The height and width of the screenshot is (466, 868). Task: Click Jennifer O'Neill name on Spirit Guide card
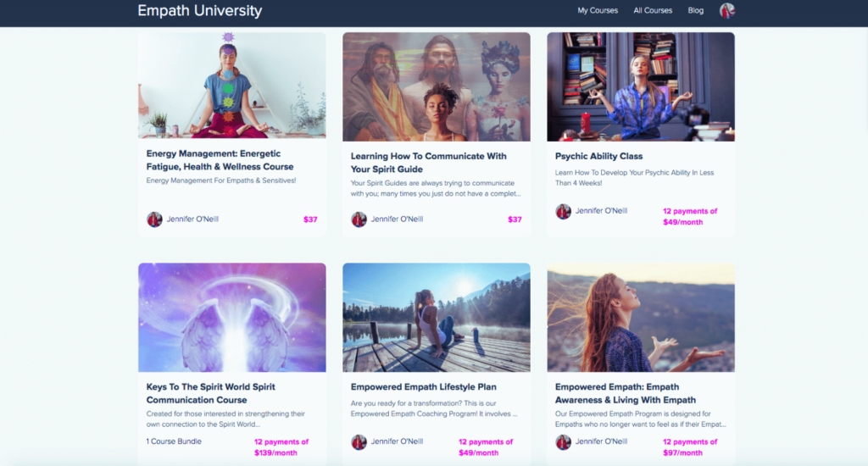[x=397, y=219]
